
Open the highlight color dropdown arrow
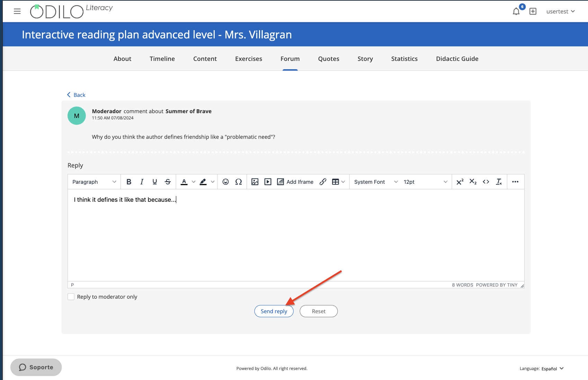213,182
